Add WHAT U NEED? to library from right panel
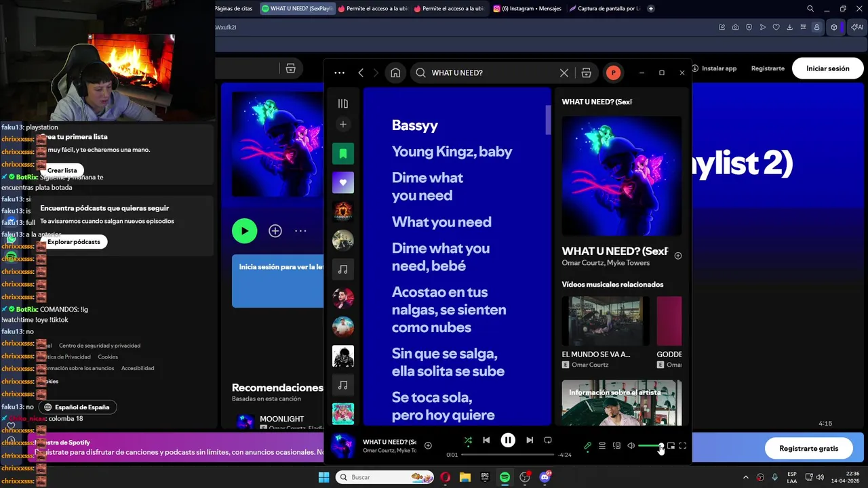Viewport: 868px width, 488px height. click(678, 256)
